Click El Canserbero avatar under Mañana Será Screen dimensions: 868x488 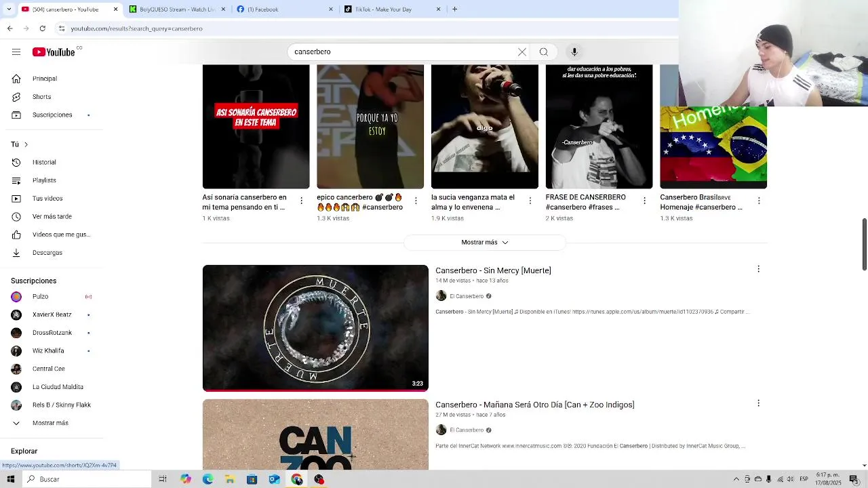(441, 430)
